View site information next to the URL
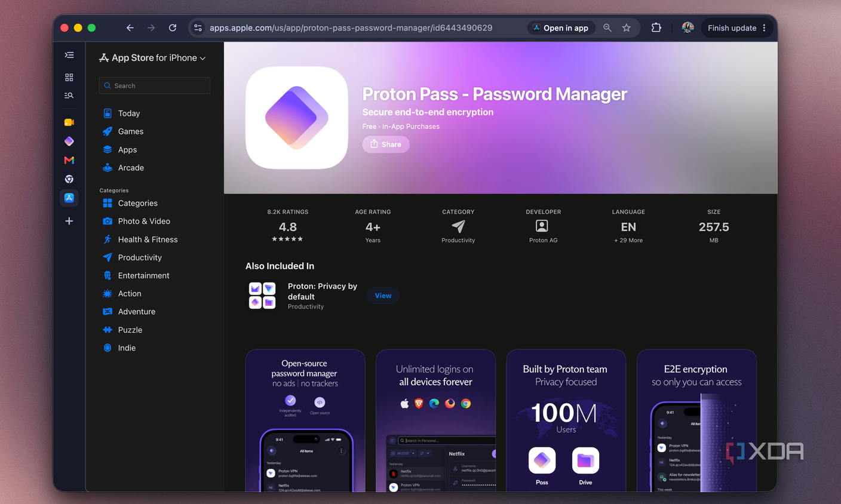 [x=198, y=28]
